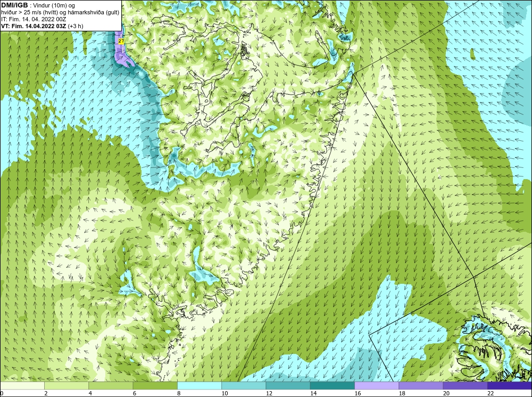Click the DMI/IGB title text
Viewport: 532px width, 397px height.
click(x=14, y=5)
